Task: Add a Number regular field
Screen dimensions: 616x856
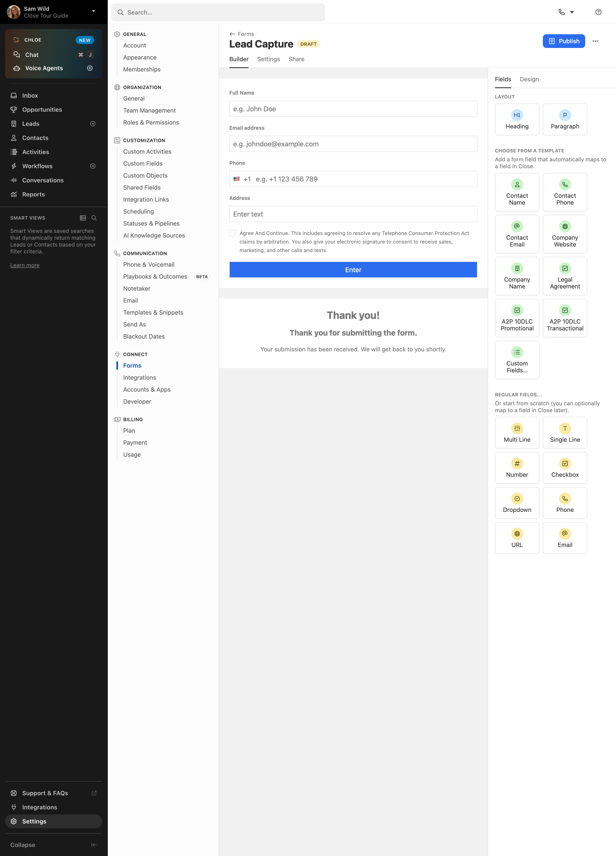Action: tap(517, 468)
